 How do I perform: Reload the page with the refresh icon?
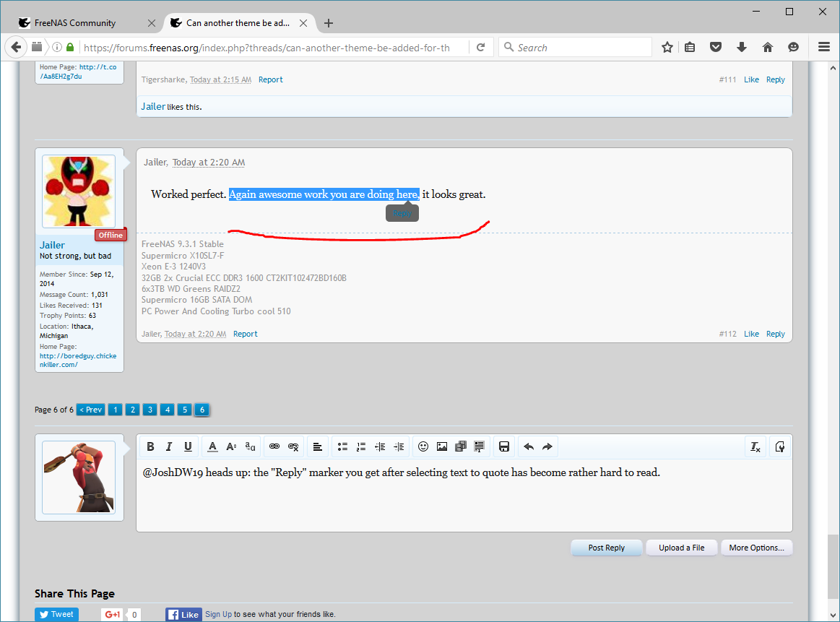click(x=481, y=47)
